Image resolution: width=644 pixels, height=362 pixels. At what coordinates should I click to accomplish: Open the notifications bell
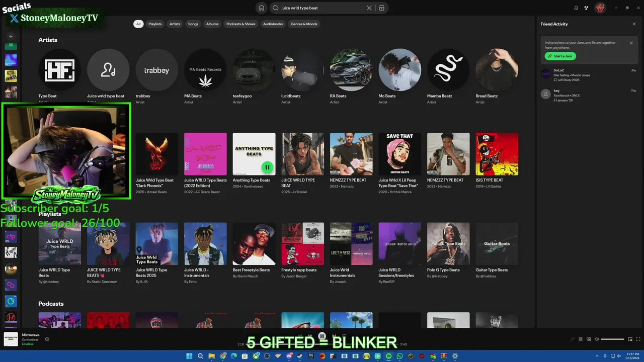tap(576, 8)
